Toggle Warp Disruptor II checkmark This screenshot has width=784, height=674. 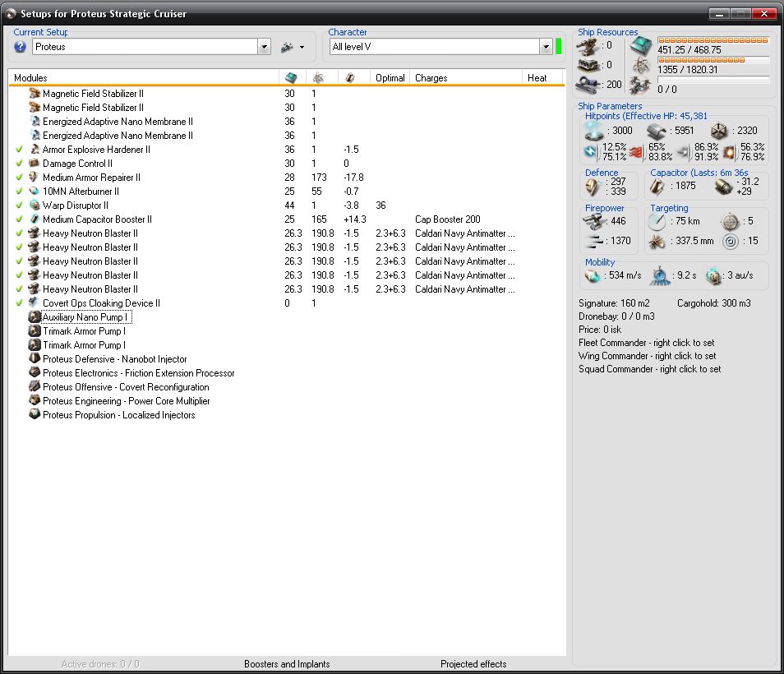[19, 205]
